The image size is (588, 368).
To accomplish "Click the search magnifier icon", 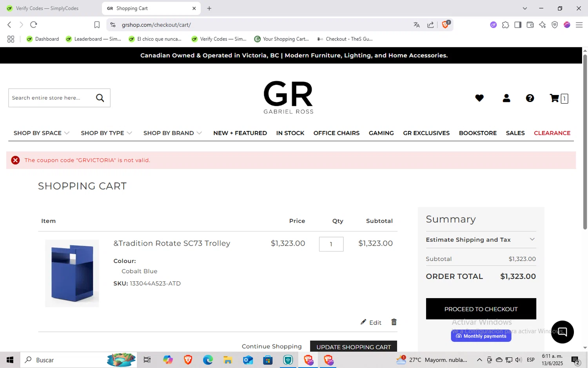I will click(x=100, y=98).
